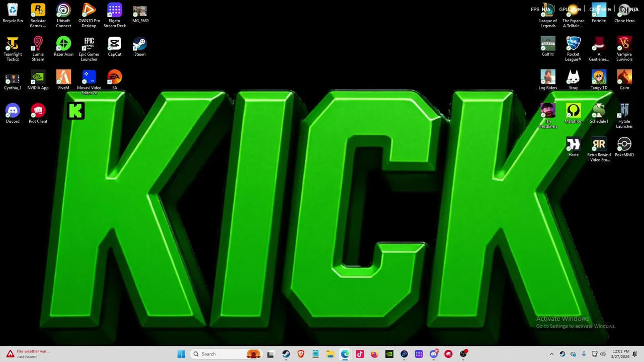Viewport: 644px width, 362px height.
Task: Open the Steam system tray icon
Action: tap(562, 354)
